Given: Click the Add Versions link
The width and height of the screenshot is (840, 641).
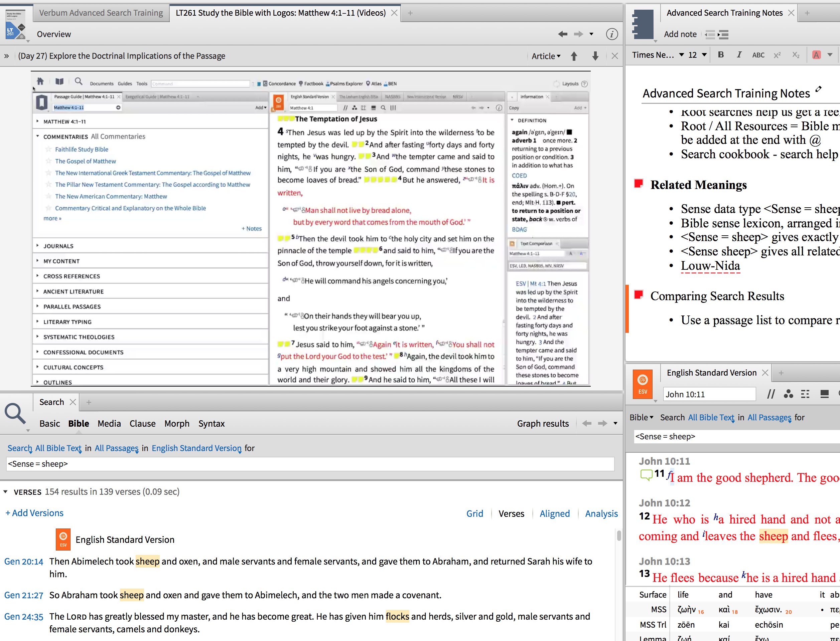Looking at the screenshot, I should point(34,513).
